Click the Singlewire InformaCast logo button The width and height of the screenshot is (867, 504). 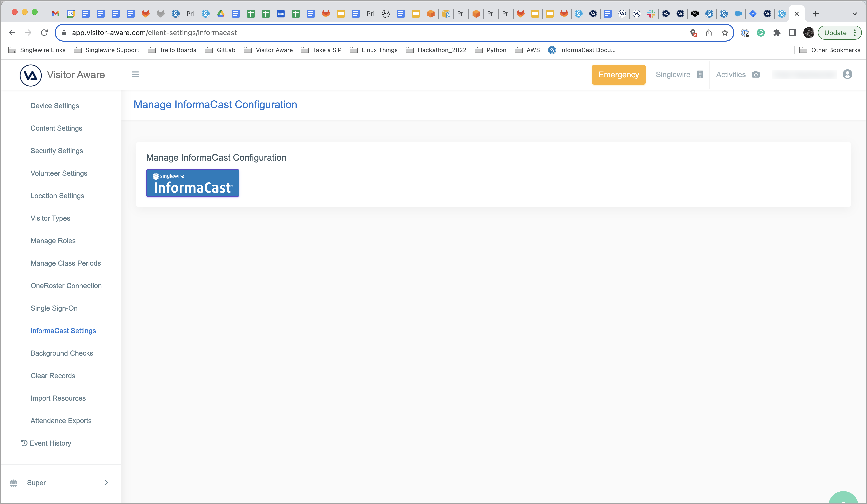[192, 183]
